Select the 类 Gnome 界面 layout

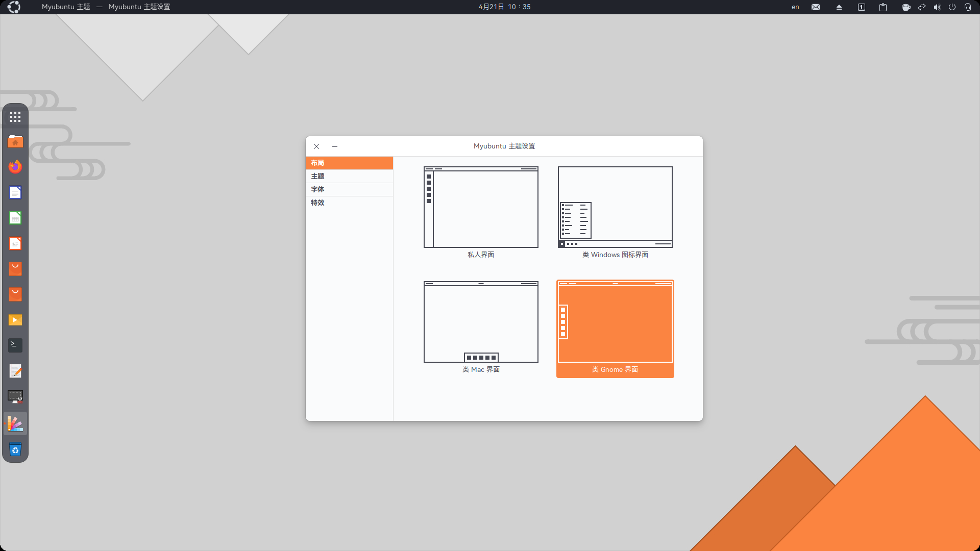tap(615, 329)
